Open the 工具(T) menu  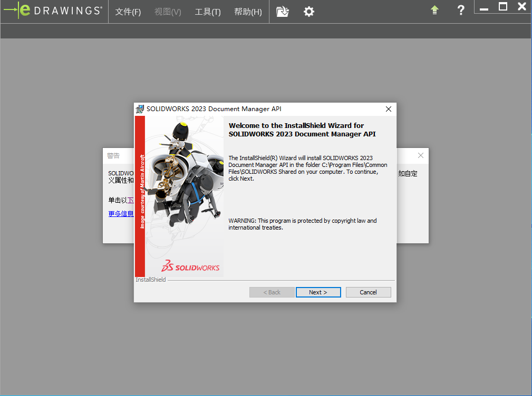(208, 12)
